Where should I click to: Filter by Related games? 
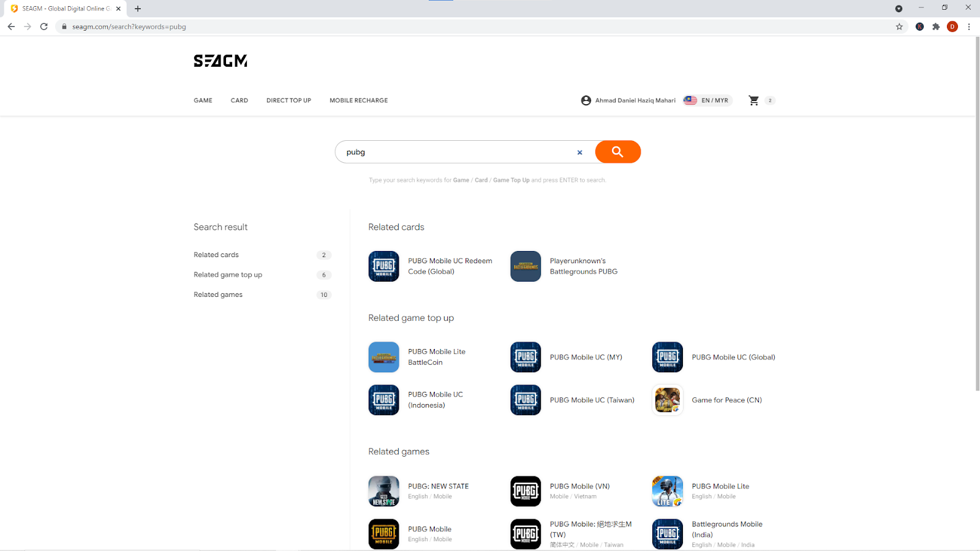218,294
